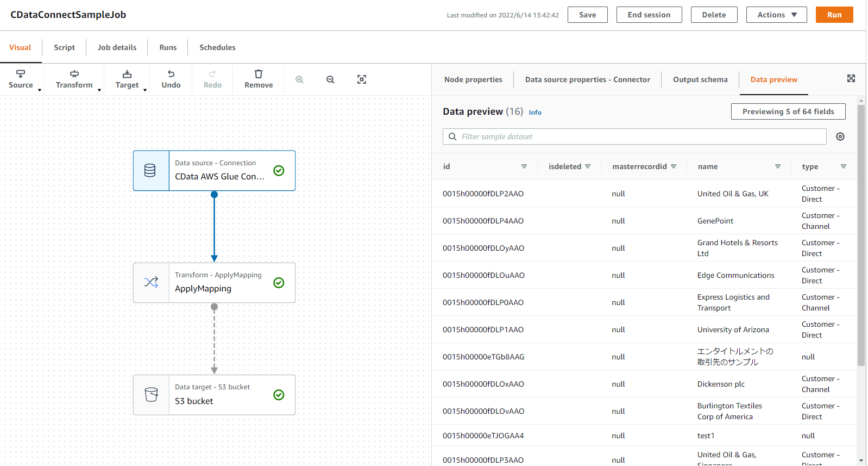Click the ApplyMapping transform shuffle icon
This screenshot has height=466, width=868.
(x=151, y=283)
